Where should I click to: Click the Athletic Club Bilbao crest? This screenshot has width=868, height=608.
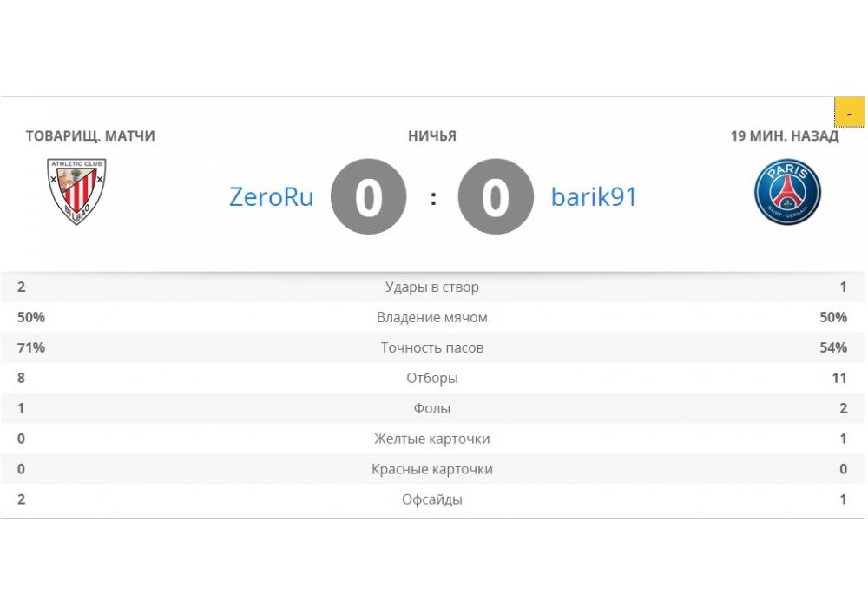pos(76,191)
